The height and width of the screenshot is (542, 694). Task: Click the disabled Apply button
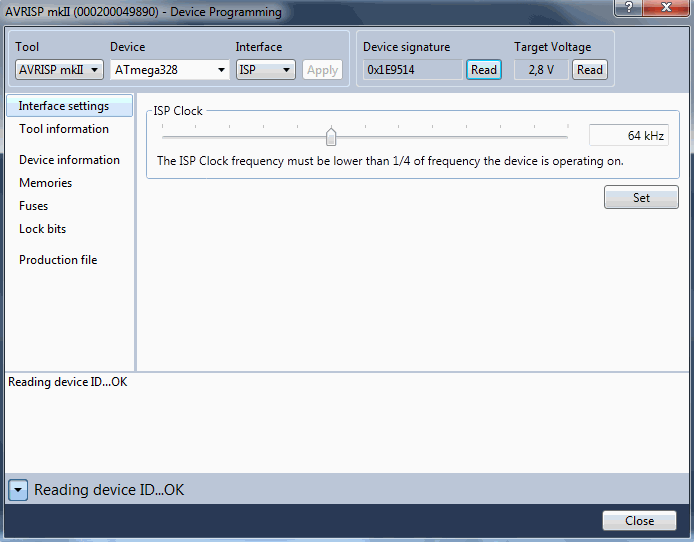322,70
